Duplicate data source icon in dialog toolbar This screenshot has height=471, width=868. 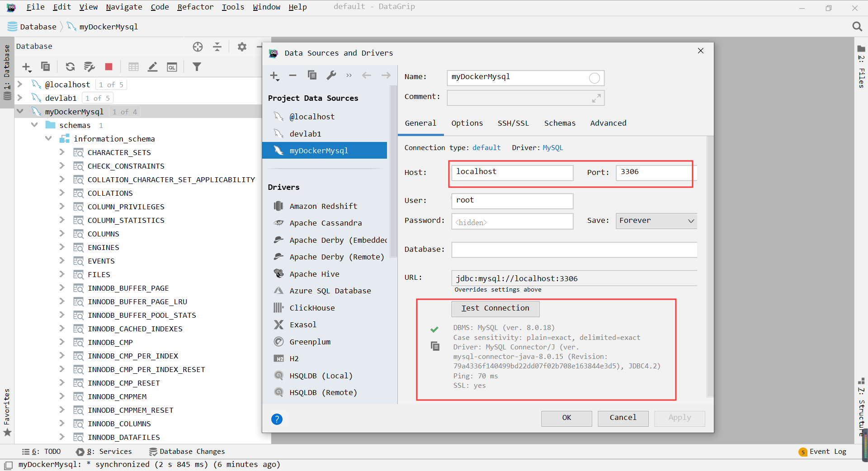point(312,75)
